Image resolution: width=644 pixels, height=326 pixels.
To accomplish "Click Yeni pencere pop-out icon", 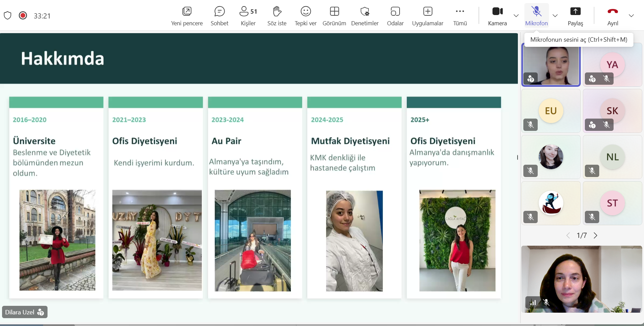I will pyautogui.click(x=187, y=16).
